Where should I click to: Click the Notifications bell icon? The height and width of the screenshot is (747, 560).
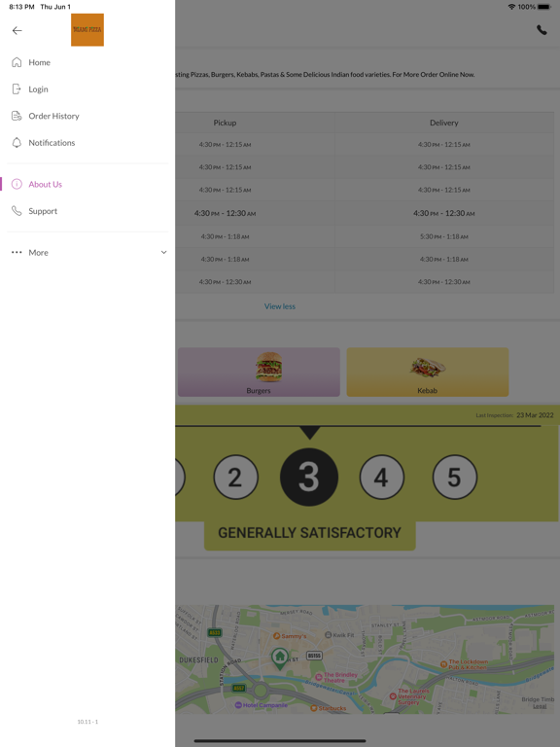(17, 142)
